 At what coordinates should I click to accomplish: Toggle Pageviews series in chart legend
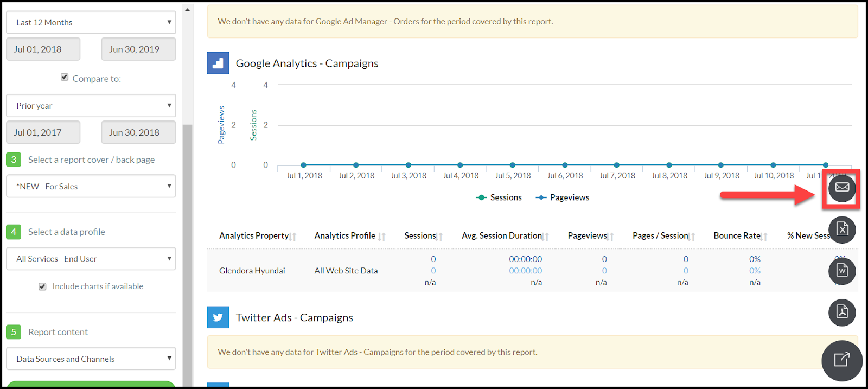[x=562, y=197]
